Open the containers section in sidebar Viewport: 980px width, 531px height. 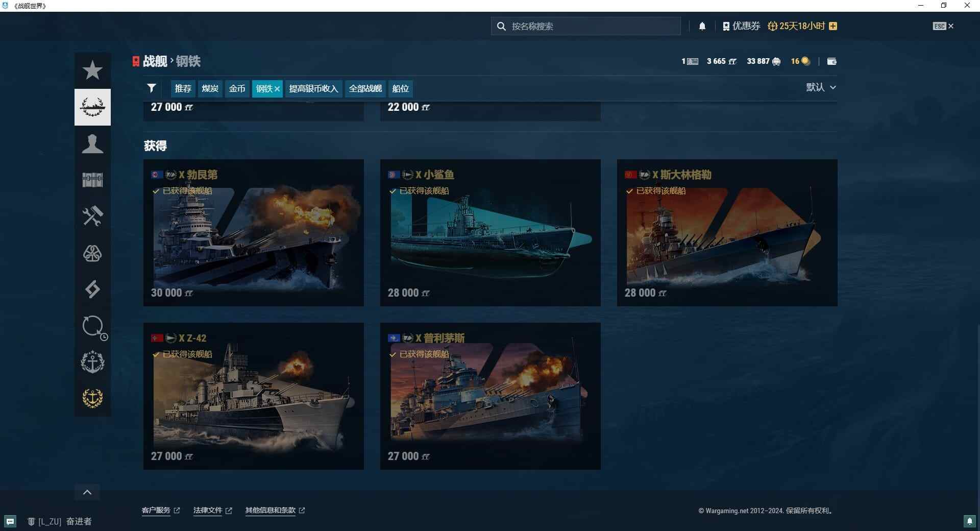[92, 180]
